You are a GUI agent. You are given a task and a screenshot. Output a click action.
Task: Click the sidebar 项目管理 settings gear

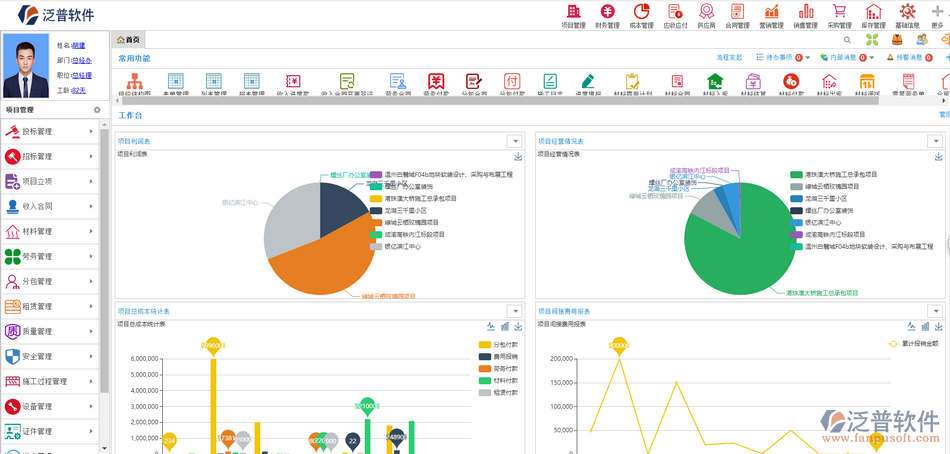[x=97, y=110]
